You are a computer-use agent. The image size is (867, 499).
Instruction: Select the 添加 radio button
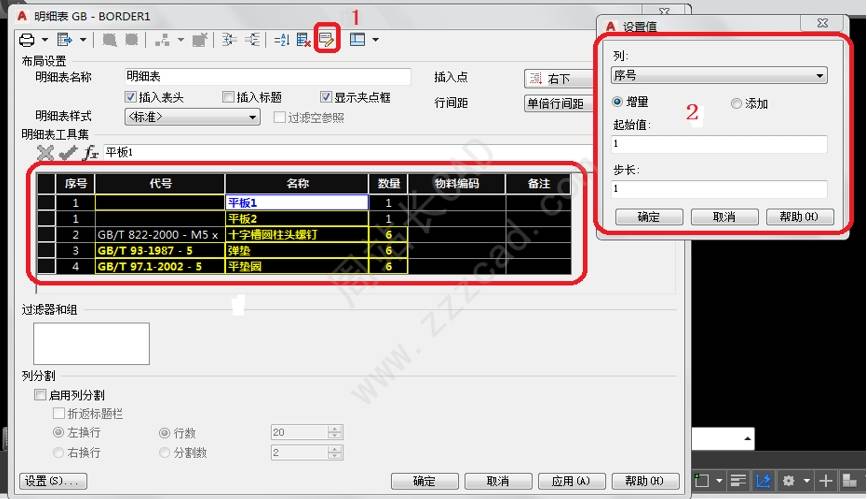(x=737, y=103)
